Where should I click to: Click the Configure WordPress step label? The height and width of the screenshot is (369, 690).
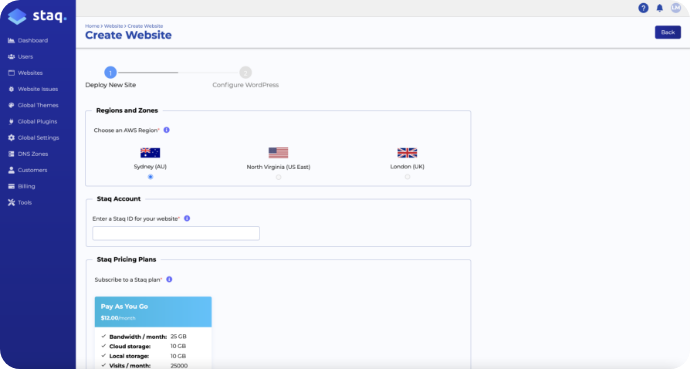[246, 85]
